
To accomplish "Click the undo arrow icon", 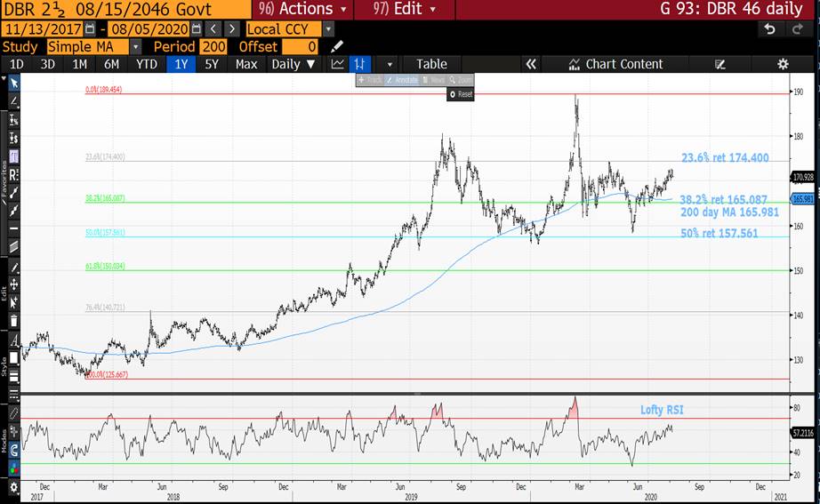I will 770,28.
